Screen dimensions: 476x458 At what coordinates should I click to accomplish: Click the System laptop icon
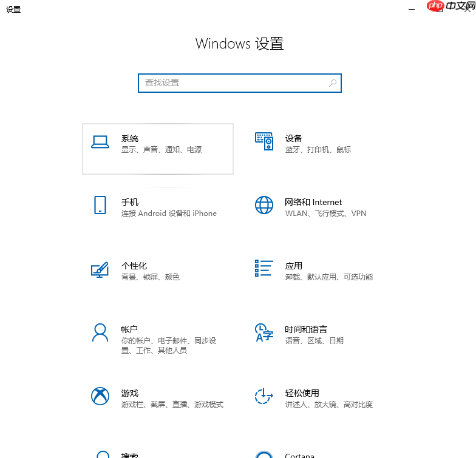[100, 142]
